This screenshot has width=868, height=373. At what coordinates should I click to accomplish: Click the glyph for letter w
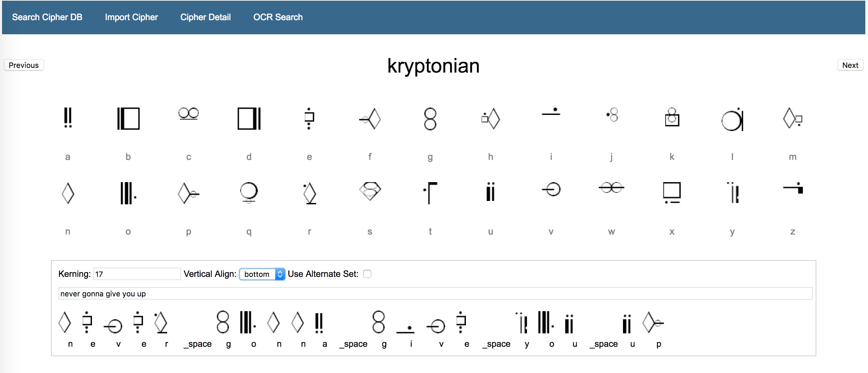point(611,188)
